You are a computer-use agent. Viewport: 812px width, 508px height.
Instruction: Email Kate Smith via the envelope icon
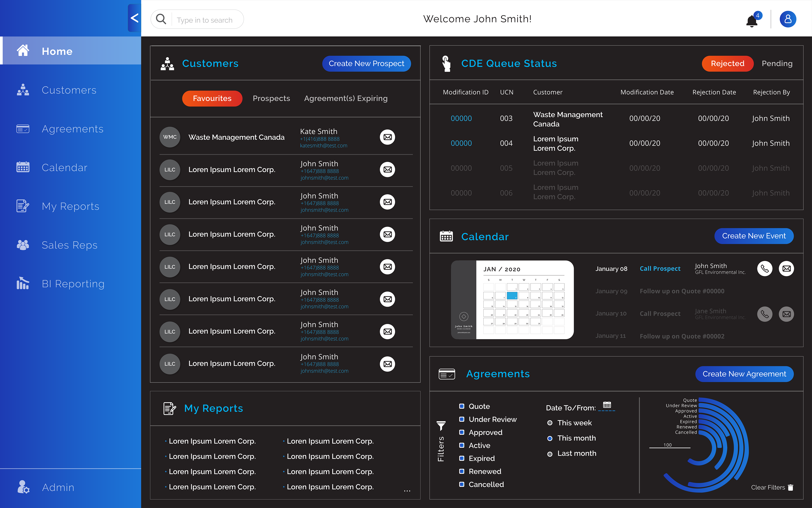[x=388, y=137]
